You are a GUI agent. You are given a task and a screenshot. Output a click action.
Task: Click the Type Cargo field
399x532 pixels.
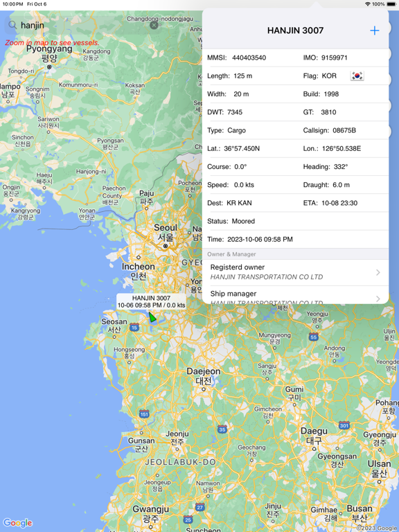pyautogui.click(x=227, y=130)
